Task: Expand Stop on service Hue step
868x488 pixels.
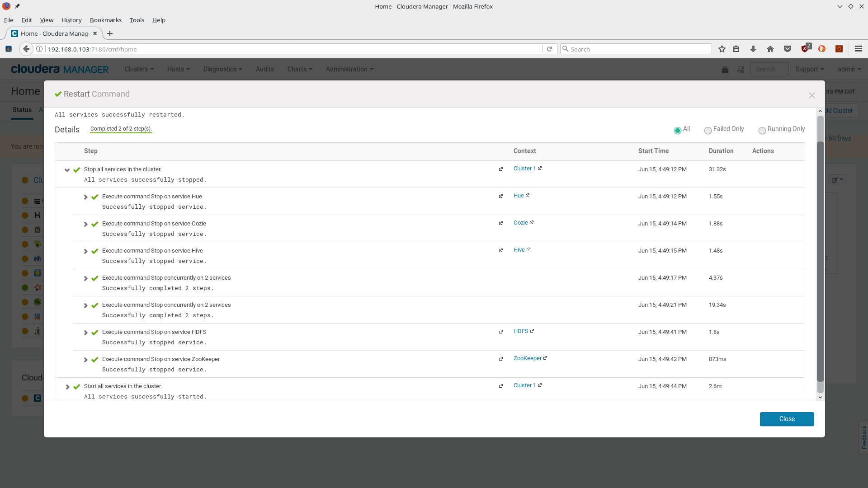Action: pos(85,197)
